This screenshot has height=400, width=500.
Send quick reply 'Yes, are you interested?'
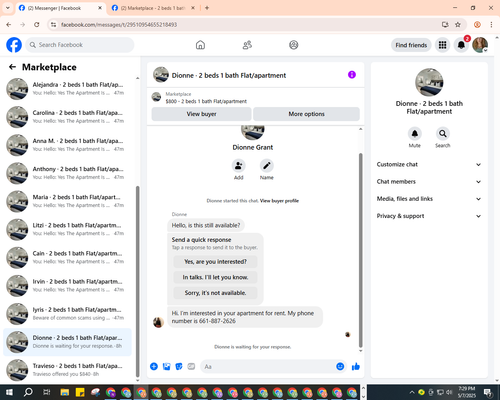[x=215, y=262]
